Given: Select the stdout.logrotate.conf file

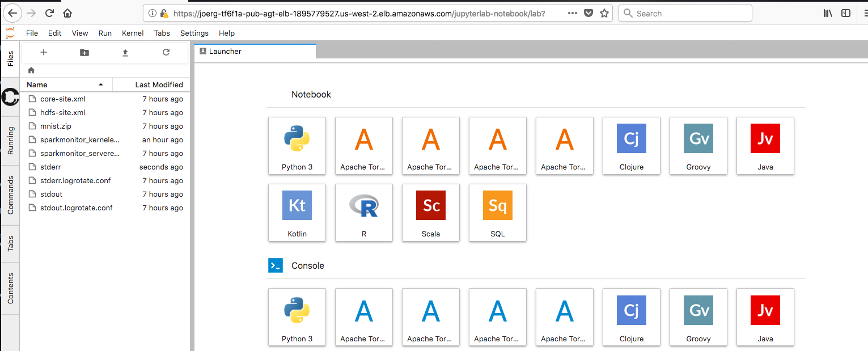Looking at the screenshot, I should click(105, 208).
